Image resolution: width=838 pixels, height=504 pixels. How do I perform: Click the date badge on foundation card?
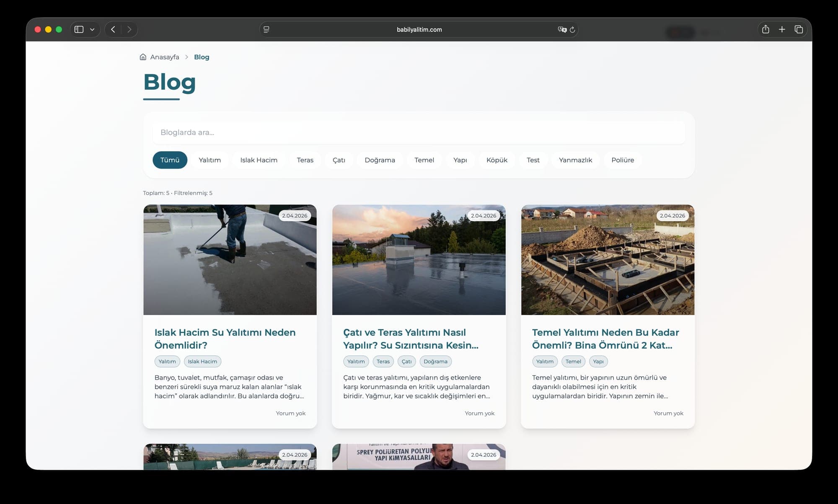[672, 216]
